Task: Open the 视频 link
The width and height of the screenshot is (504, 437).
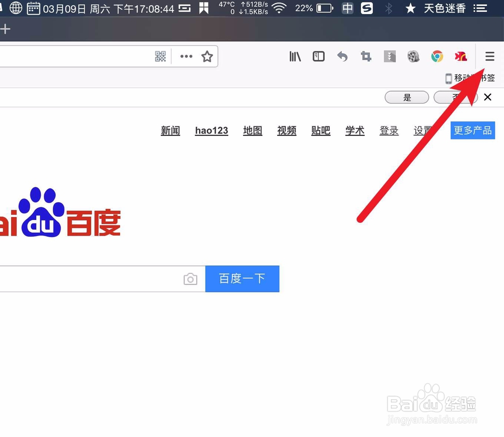Action: [x=287, y=130]
